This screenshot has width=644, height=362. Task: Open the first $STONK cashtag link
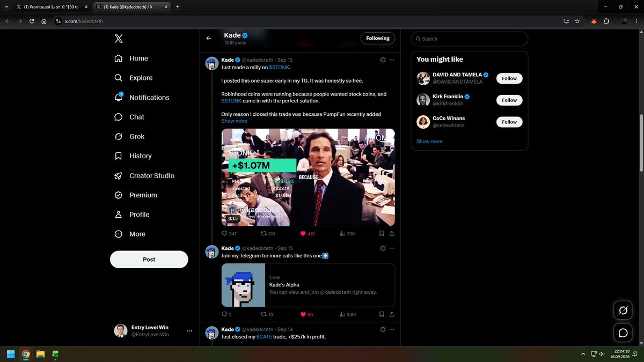[279, 68]
